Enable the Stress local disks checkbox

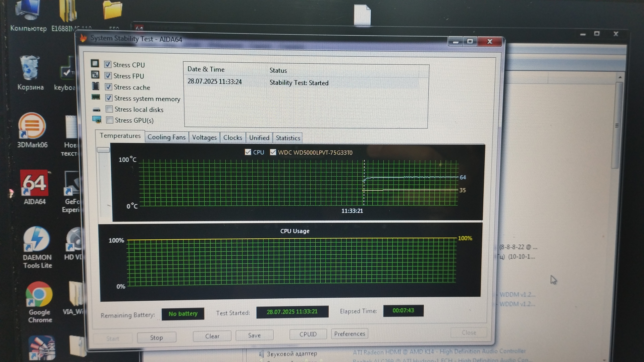(109, 109)
